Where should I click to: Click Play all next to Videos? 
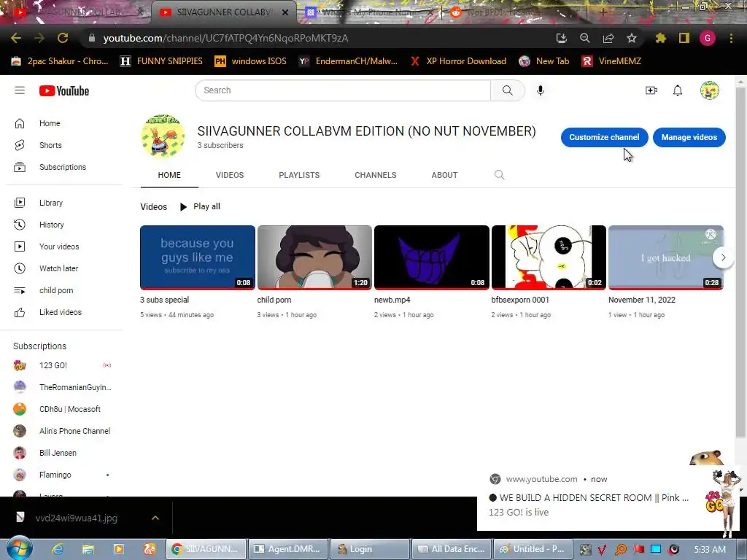tap(200, 206)
